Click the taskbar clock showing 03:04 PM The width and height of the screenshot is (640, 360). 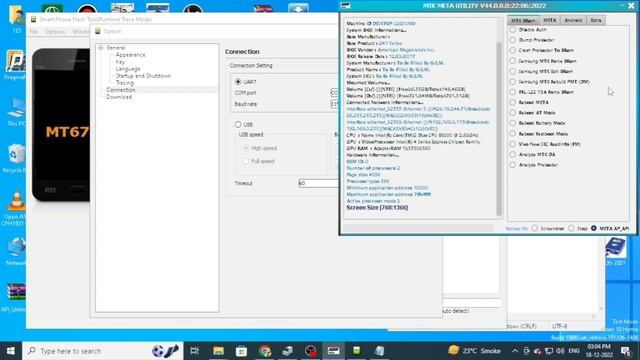[600, 351]
